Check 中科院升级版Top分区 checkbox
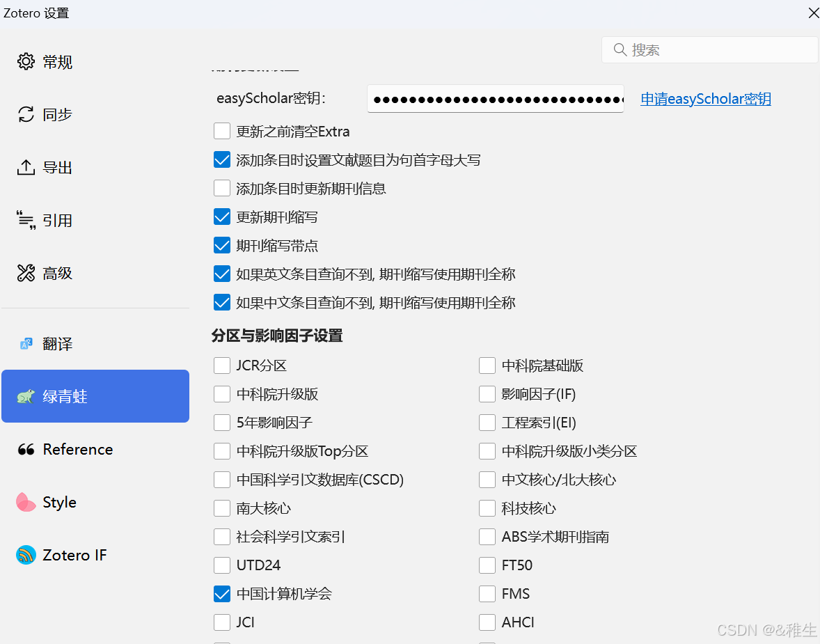This screenshot has height=644, width=820. tap(222, 450)
